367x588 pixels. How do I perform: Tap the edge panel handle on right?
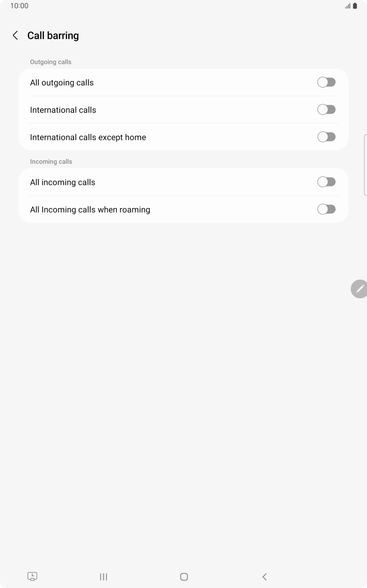tap(365, 165)
